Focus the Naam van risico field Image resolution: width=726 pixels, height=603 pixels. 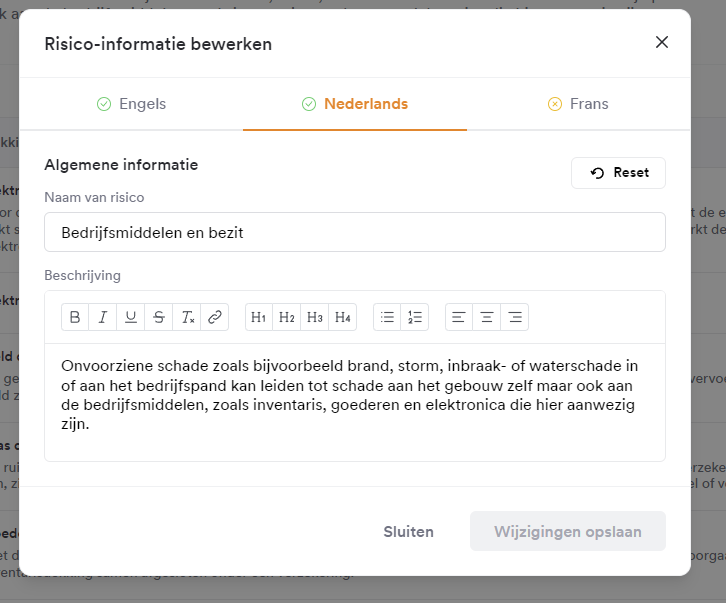click(355, 232)
